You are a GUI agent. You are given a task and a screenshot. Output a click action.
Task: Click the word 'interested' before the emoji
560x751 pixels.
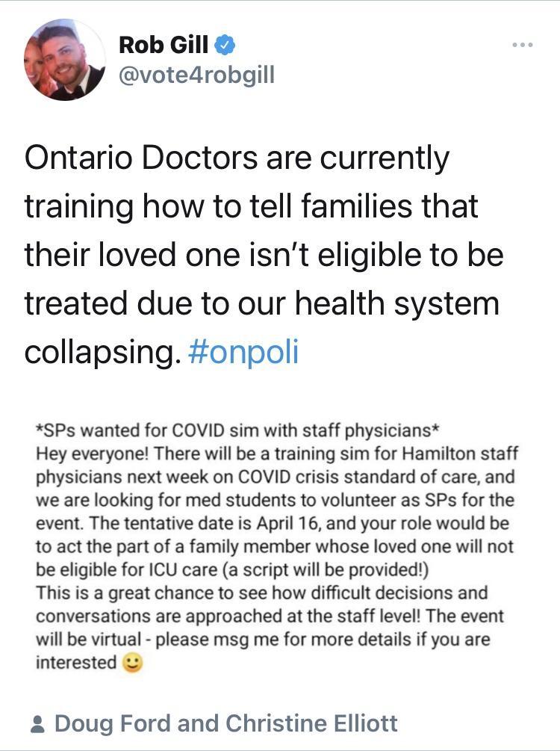[75, 662]
